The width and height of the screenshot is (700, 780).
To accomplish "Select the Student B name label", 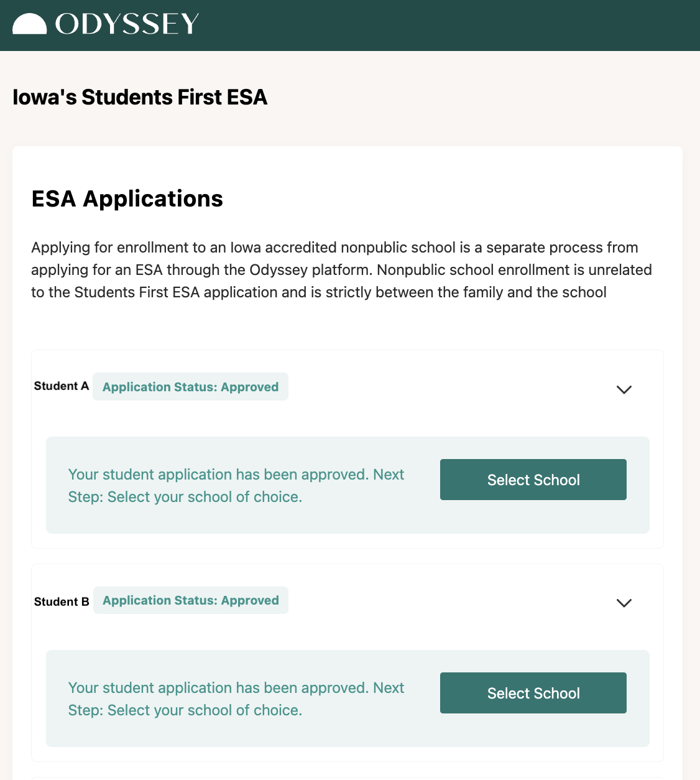I will [62, 601].
